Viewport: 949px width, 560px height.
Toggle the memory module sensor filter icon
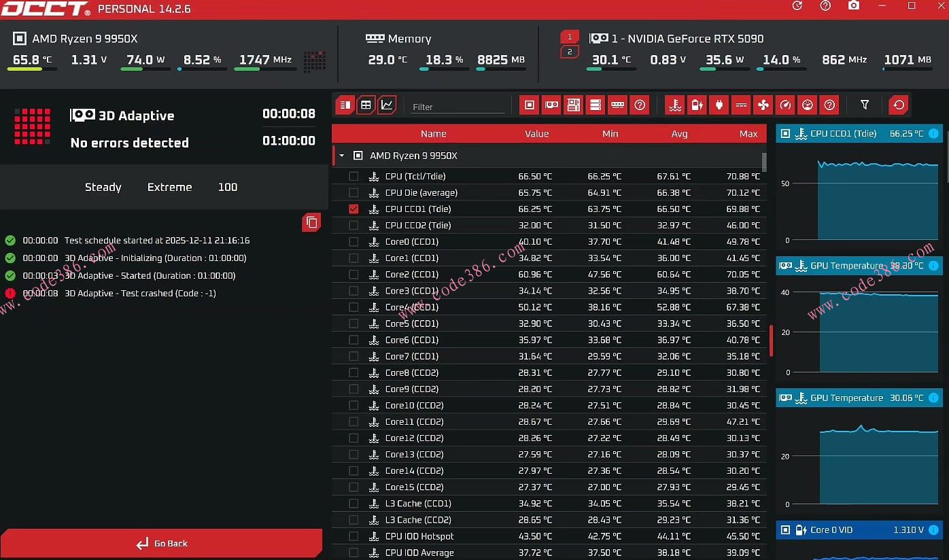[x=617, y=105]
